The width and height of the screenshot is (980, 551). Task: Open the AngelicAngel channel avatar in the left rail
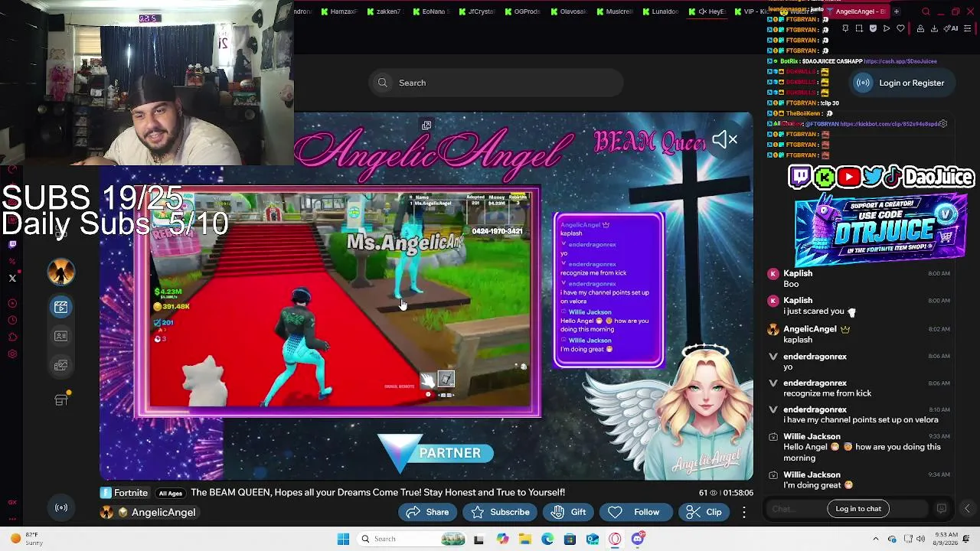[x=61, y=272]
